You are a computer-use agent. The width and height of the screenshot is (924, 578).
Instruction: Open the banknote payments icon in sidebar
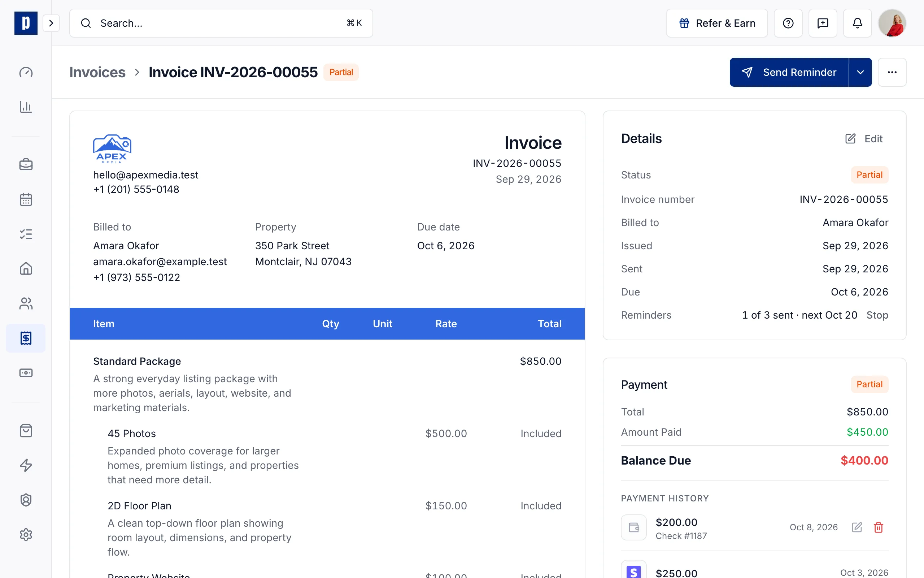(26, 373)
